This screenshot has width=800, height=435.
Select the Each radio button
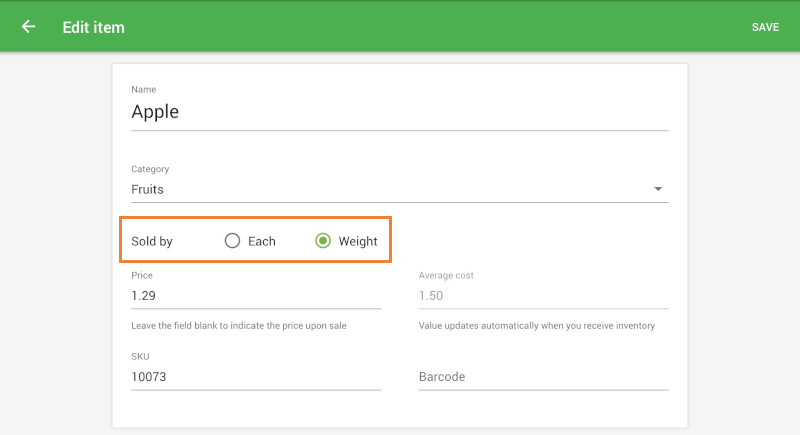[x=233, y=241]
